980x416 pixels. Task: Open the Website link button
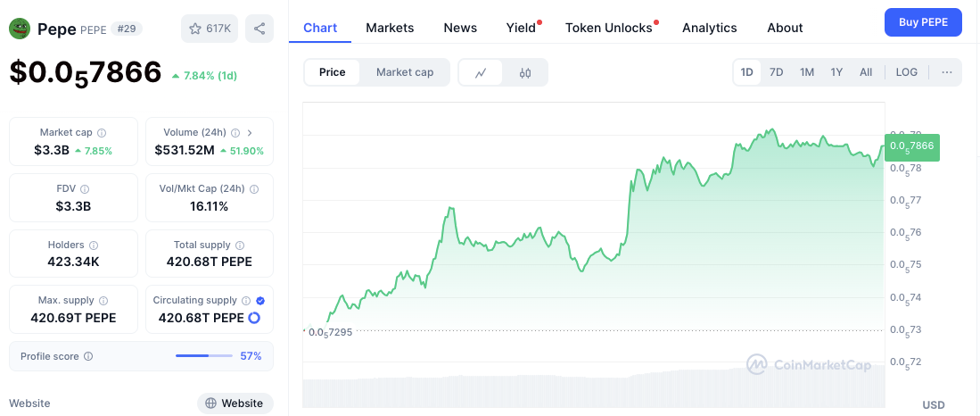235,404
